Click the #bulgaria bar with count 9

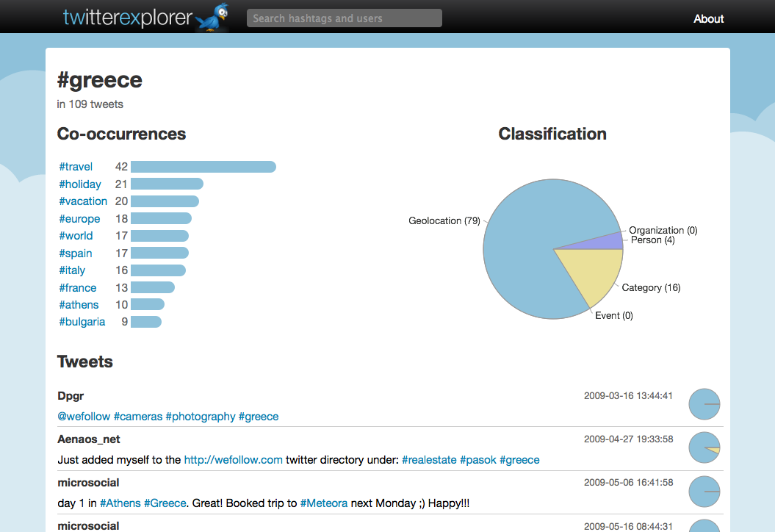(146, 322)
